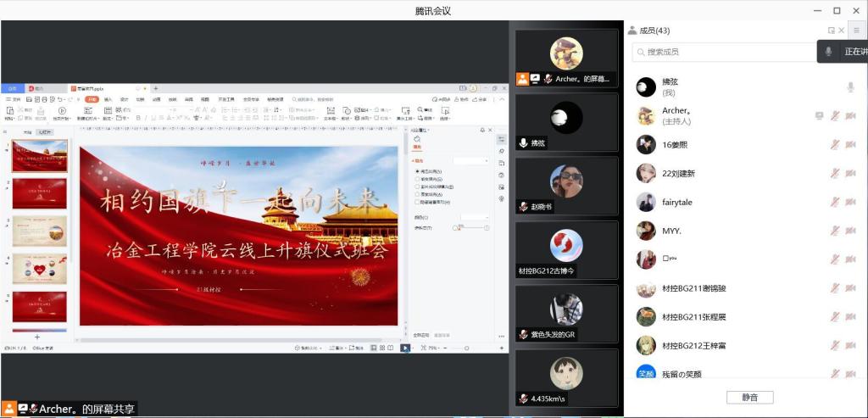Select the second slide thumbnail

pos(39,193)
